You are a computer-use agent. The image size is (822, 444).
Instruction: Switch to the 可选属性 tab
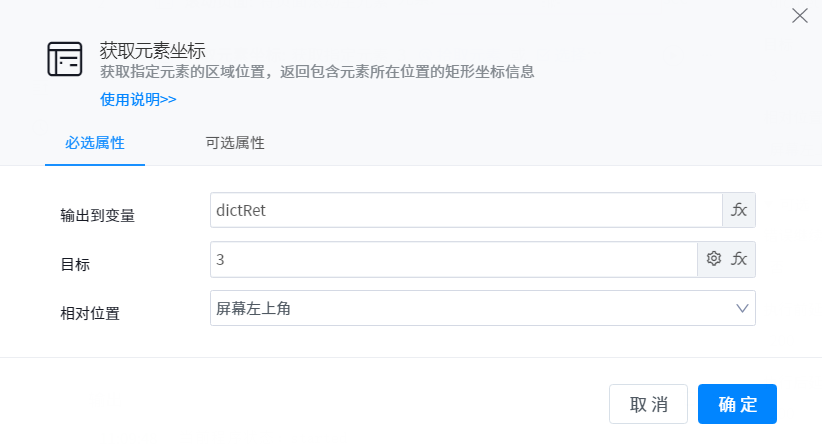point(235,142)
